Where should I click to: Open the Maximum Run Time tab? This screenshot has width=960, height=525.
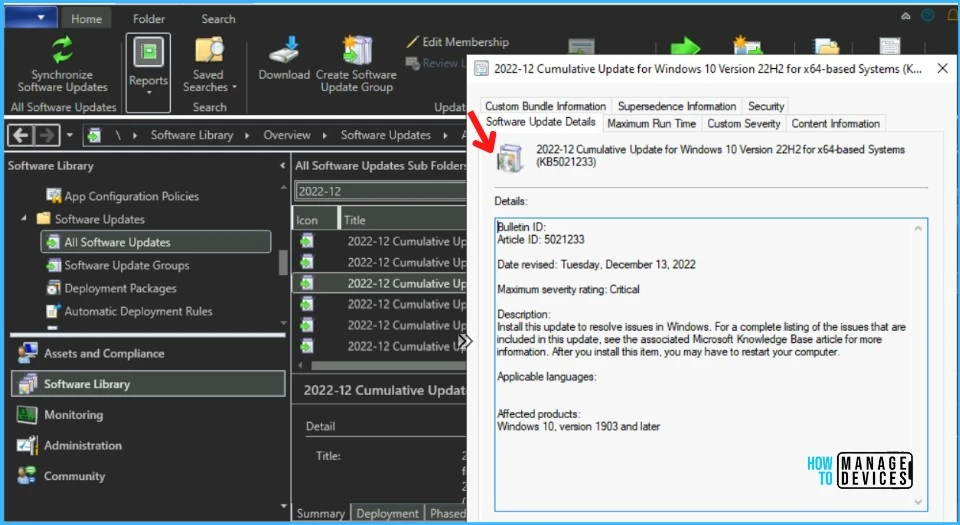pos(651,124)
